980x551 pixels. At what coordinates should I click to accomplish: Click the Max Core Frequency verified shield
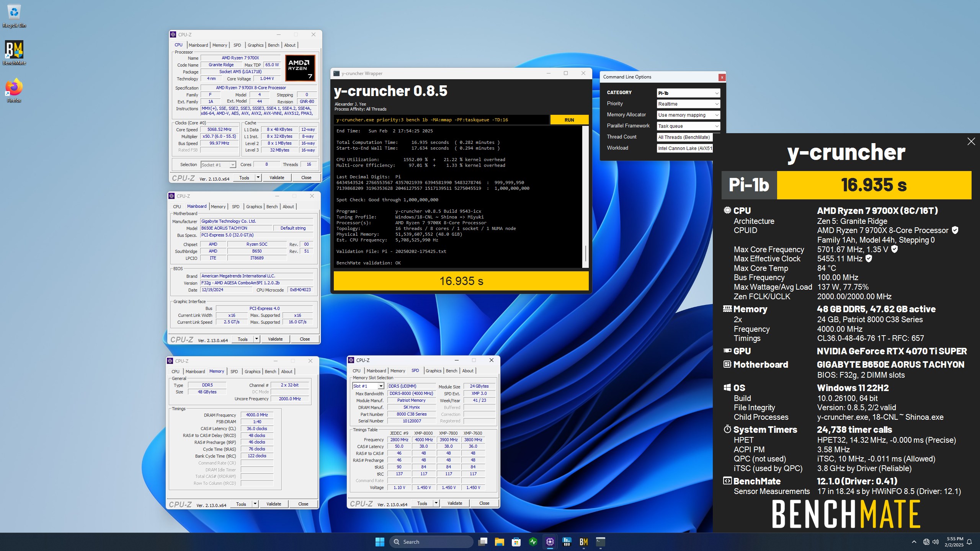coord(894,249)
